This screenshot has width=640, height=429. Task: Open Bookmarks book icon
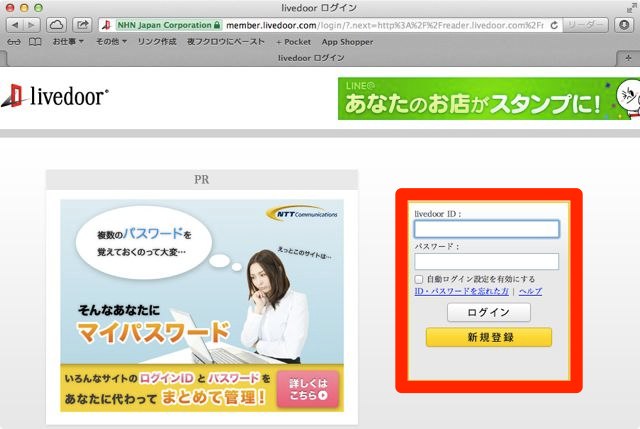[35, 42]
